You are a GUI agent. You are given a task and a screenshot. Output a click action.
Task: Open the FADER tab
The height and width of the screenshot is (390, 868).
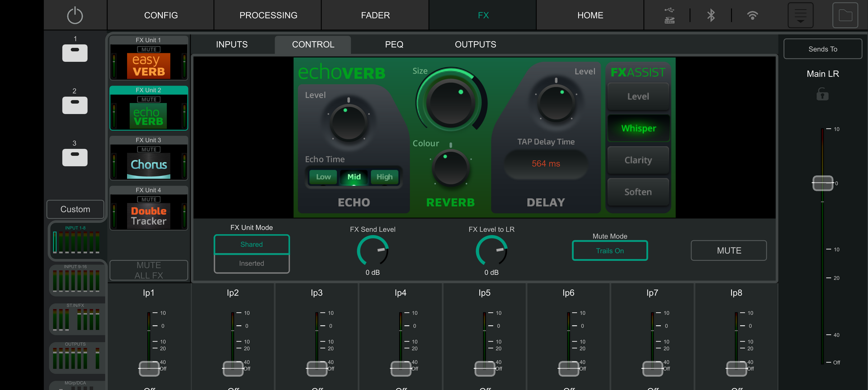[x=375, y=15]
